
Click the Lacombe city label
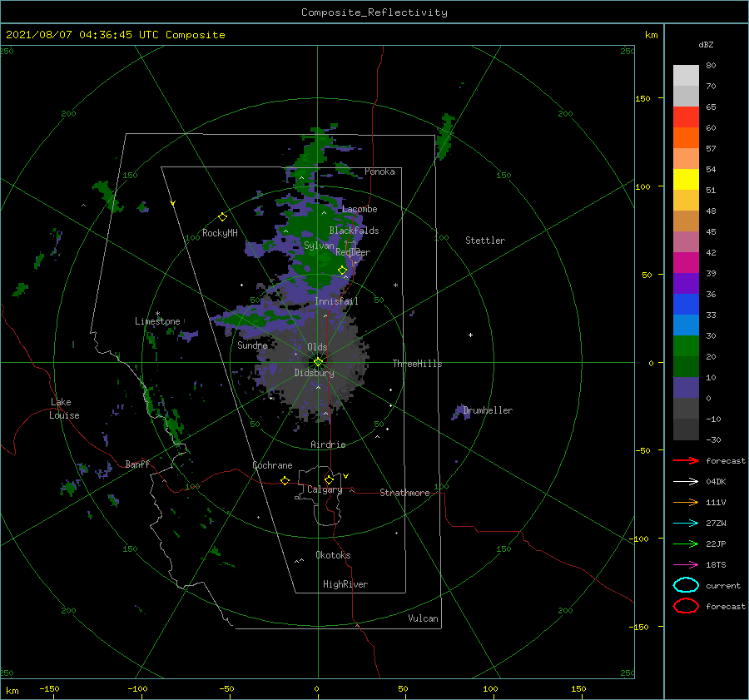360,209
